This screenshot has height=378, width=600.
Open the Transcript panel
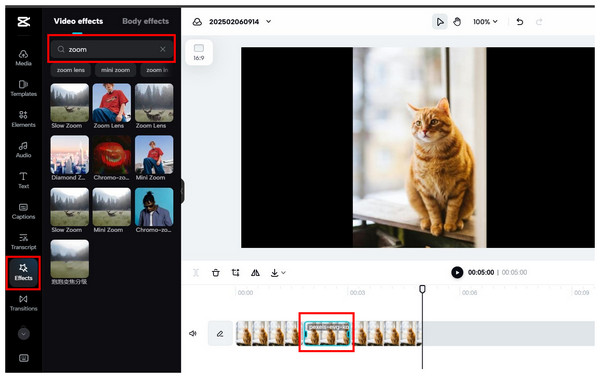(x=23, y=241)
